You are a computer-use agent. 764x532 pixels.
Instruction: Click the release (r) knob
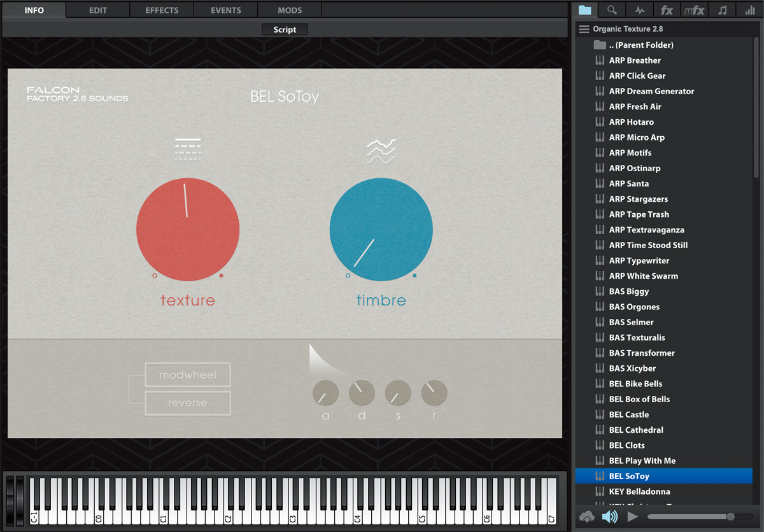[434, 393]
